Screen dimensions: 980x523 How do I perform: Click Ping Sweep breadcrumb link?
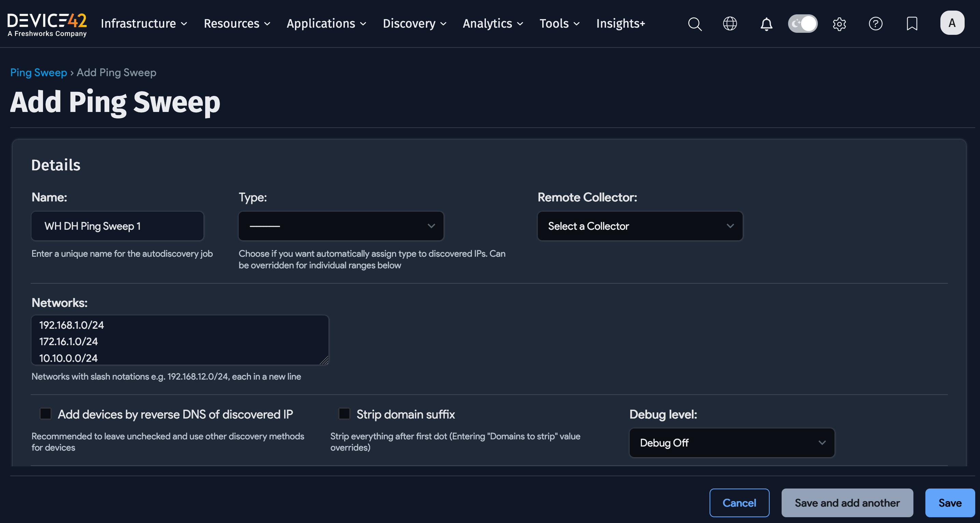pyautogui.click(x=39, y=72)
